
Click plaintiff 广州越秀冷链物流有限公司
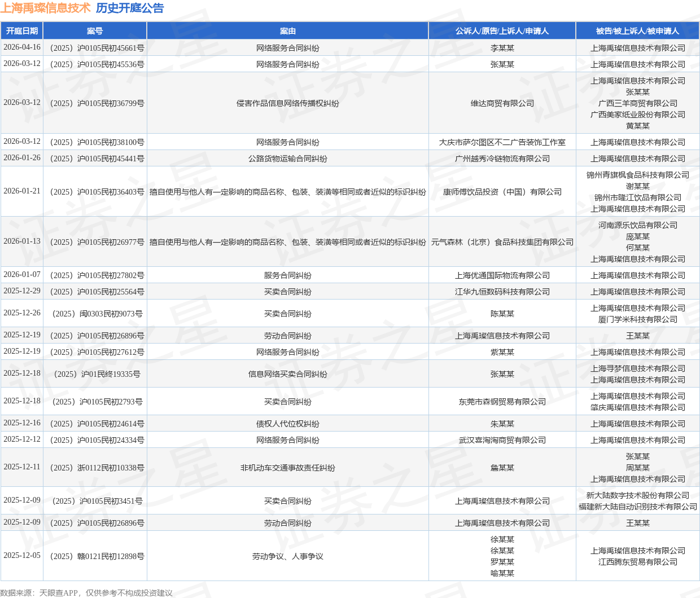pos(502,159)
